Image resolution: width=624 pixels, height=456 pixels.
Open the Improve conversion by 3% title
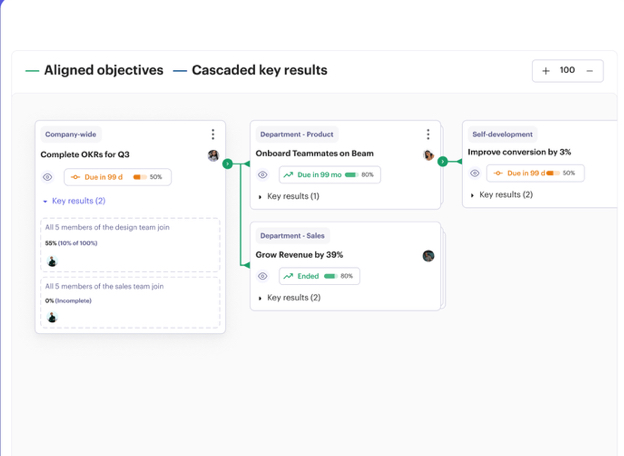tap(519, 152)
